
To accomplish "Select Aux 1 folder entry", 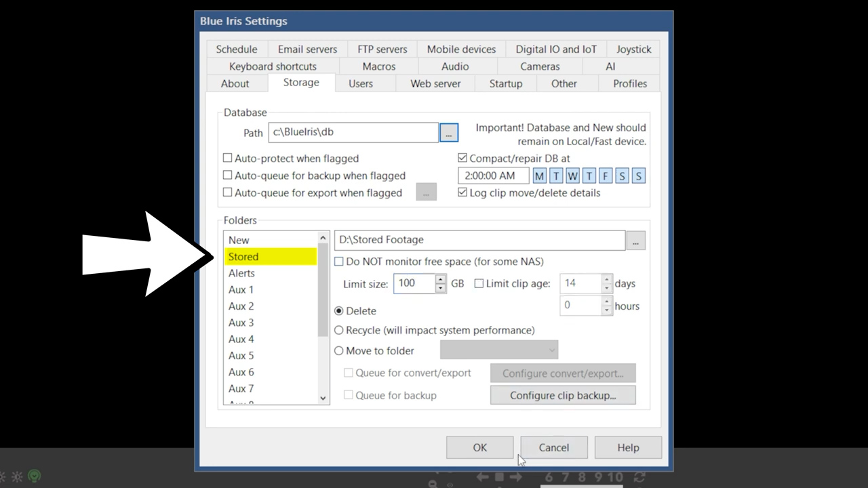I will (271, 289).
